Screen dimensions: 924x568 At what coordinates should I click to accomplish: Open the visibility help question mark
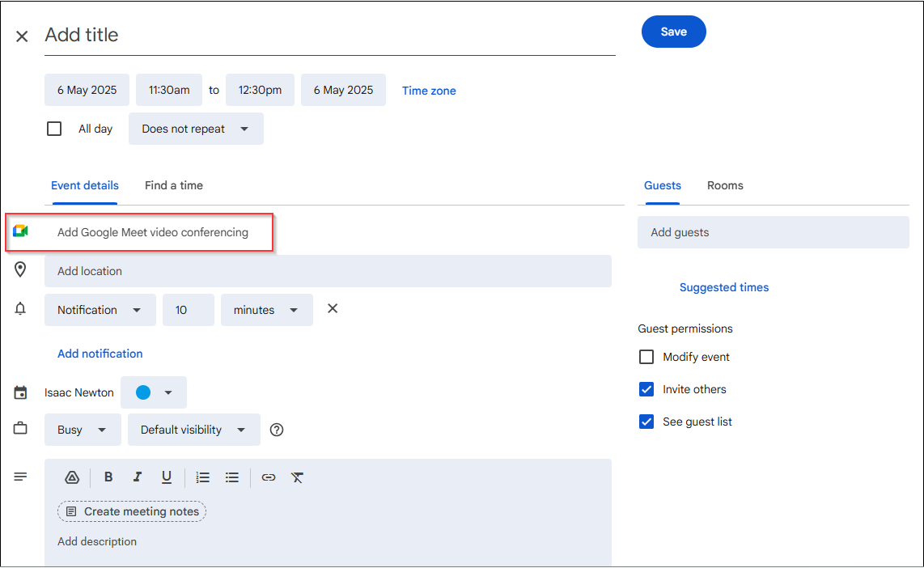(277, 430)
